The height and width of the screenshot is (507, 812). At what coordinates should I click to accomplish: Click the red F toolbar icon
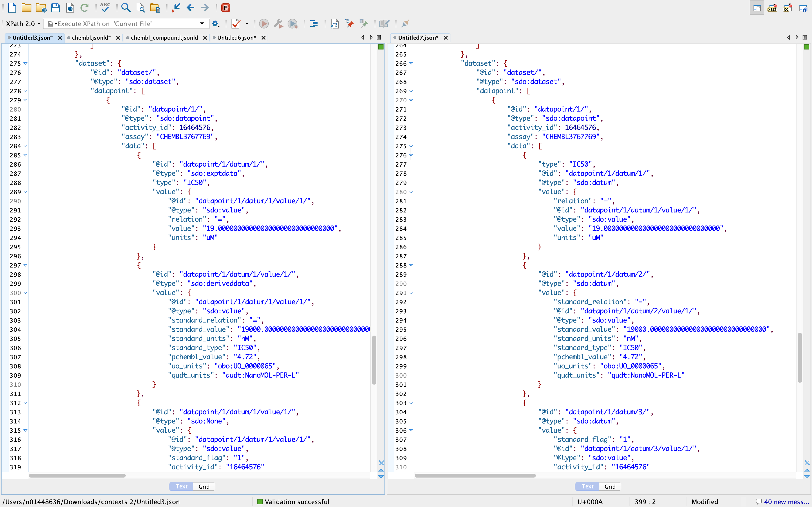click(225, 7)
